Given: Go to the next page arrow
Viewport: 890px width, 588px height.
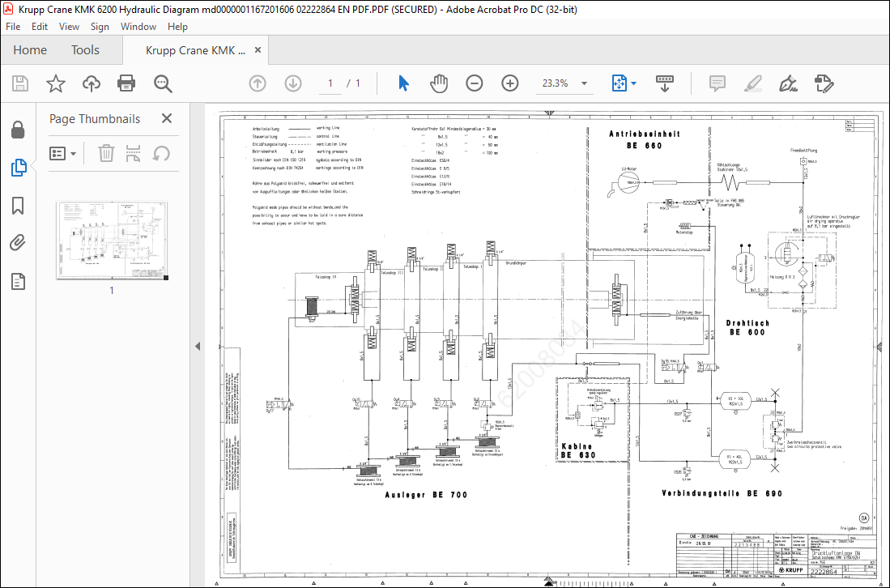Looking at the screenshot, I should pyautogui.click(x=293, y=83).
